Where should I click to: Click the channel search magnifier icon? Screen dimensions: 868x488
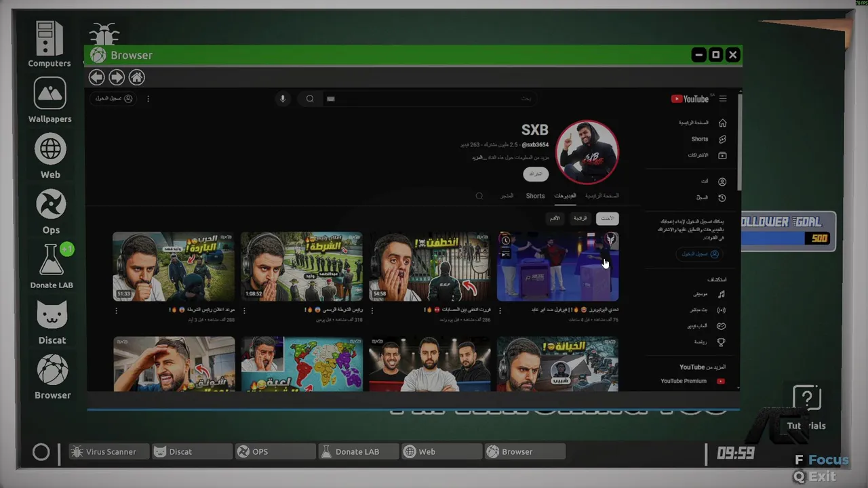coord(479,196)
